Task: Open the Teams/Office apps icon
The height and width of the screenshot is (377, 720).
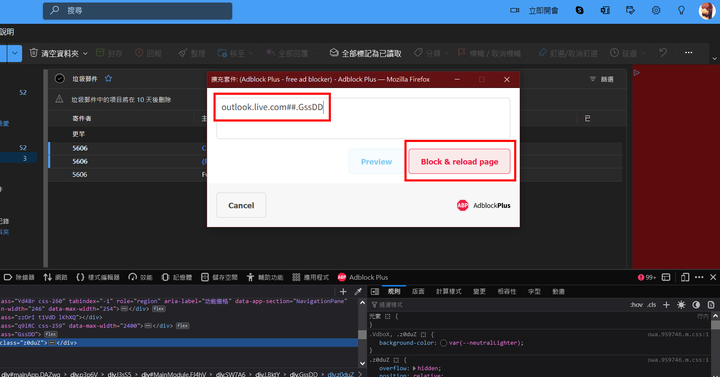Action: tap(605, 10)
